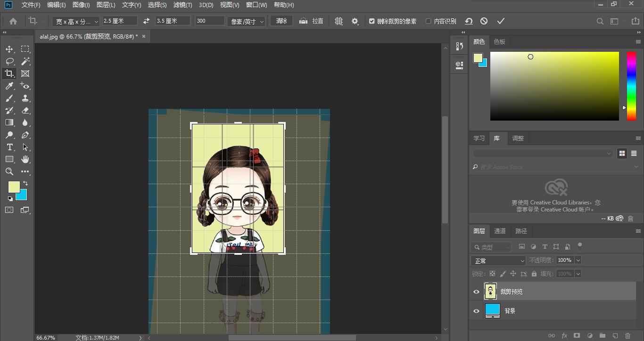
Task: Hide the 背景 layer visibility eye
Action: tap(476, 311)
